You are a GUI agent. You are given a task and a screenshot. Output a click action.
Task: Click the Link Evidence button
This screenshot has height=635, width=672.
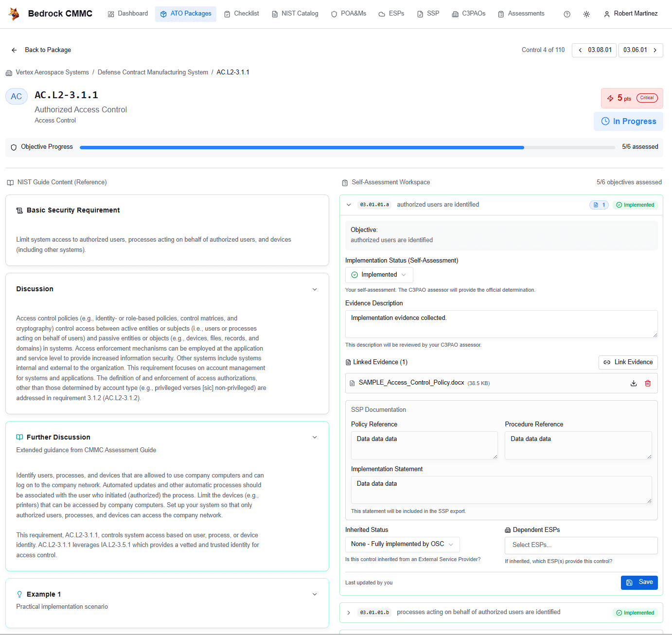tap(628, 362)
